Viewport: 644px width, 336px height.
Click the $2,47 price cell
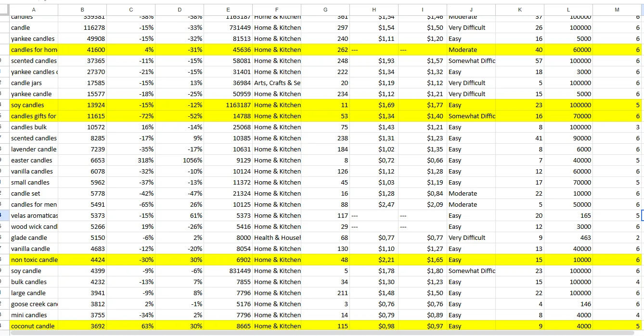point(374,205)
